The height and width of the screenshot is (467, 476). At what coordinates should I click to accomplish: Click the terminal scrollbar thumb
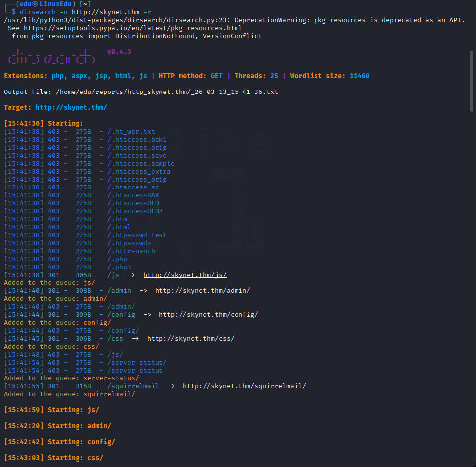471,82
